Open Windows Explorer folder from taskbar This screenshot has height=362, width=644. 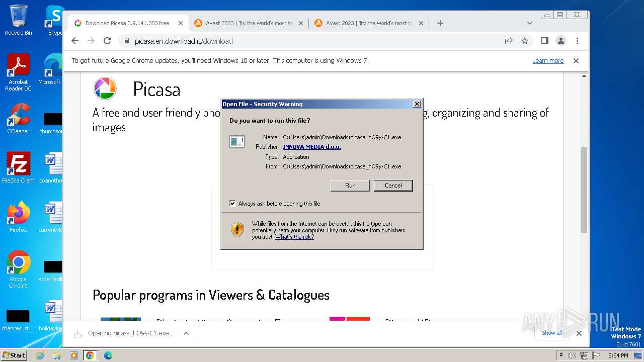point(57,355)
